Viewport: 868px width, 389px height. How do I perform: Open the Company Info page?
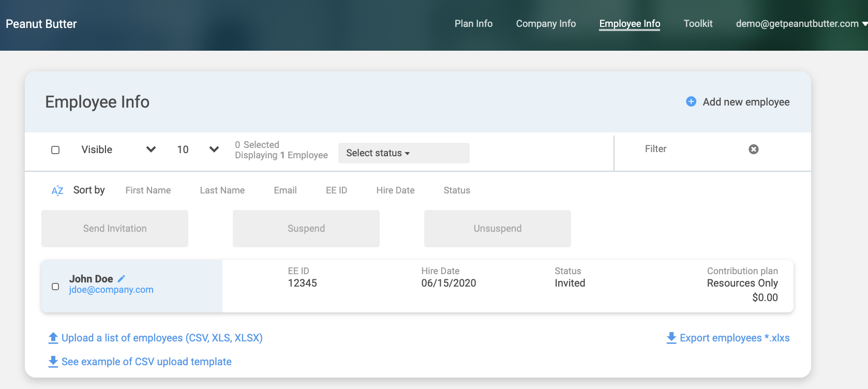pos(546,24)
